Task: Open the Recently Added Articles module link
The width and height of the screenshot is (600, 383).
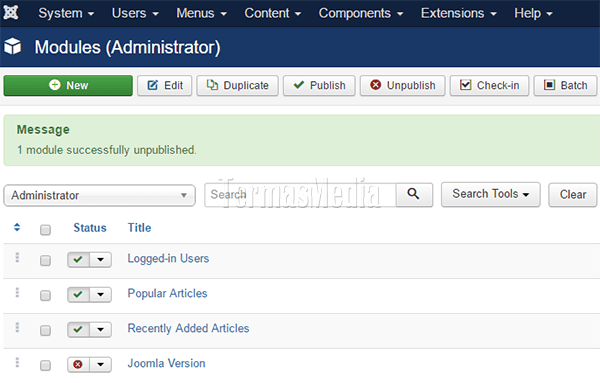Action: pyautogui.click(x=188, y=328)
